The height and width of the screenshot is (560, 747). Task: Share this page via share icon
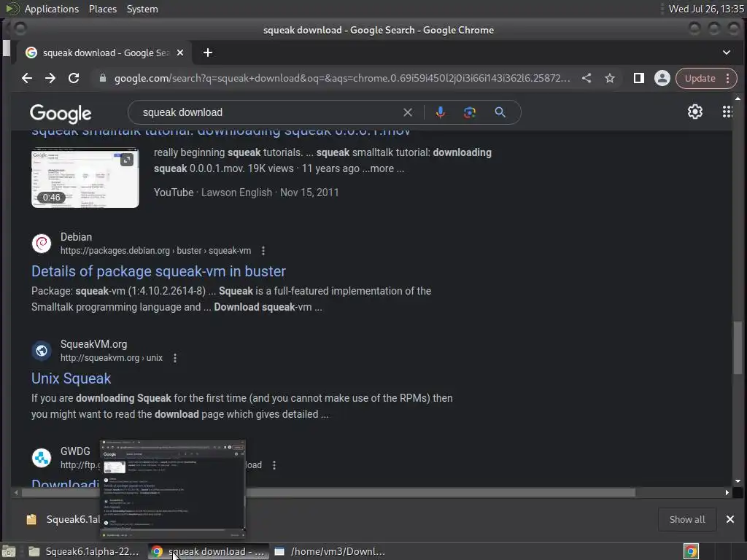pos(587,78)
